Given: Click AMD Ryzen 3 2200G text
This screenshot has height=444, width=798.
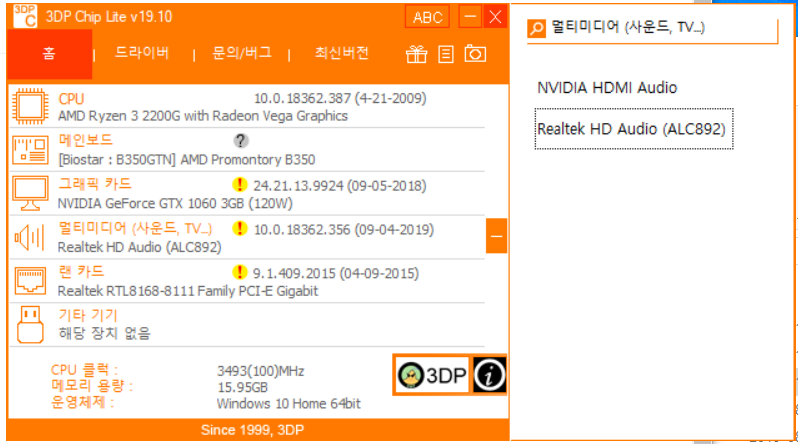Looking at the screenshot, I should pyautogui.click(x=203, y=116).
